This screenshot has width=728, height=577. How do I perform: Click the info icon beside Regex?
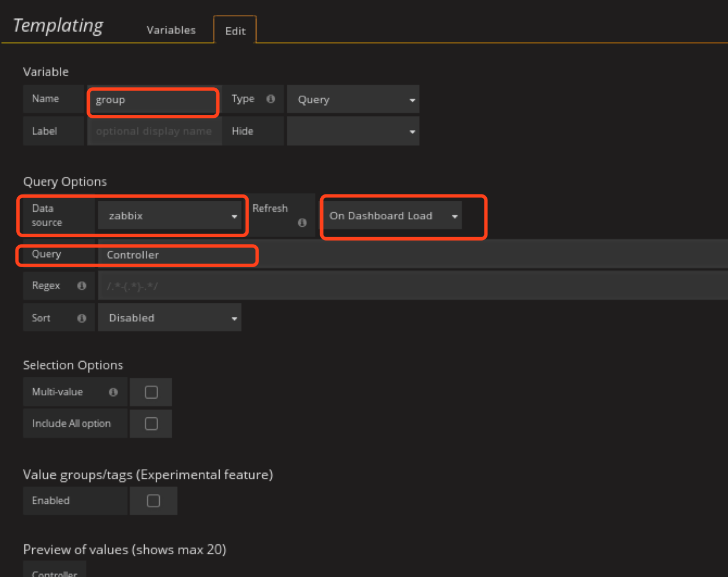coord(82,286)
